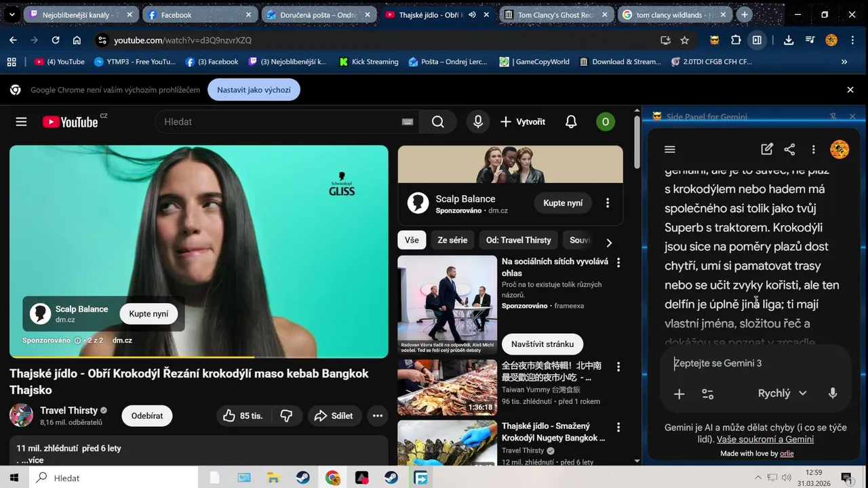Open Vaše soukromí a Gemini link
Screen dimensions: 868x488
tap(765, 439)
